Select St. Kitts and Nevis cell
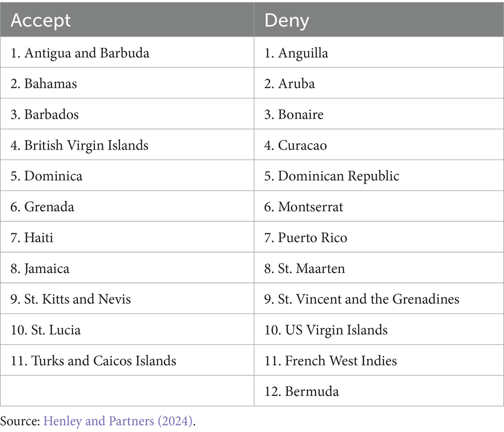Image resolution: width=504 pixels, height=432 pixels. point(127,299)
